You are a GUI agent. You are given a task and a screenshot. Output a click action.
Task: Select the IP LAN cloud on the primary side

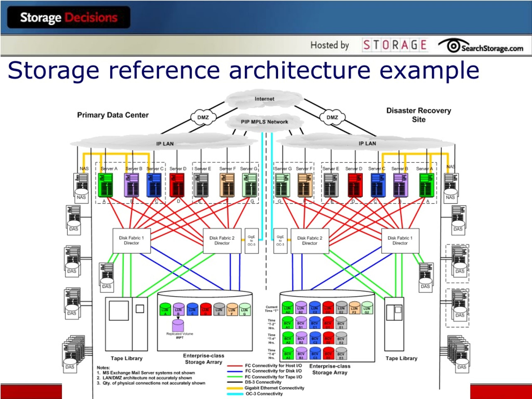tap(165, 143)
